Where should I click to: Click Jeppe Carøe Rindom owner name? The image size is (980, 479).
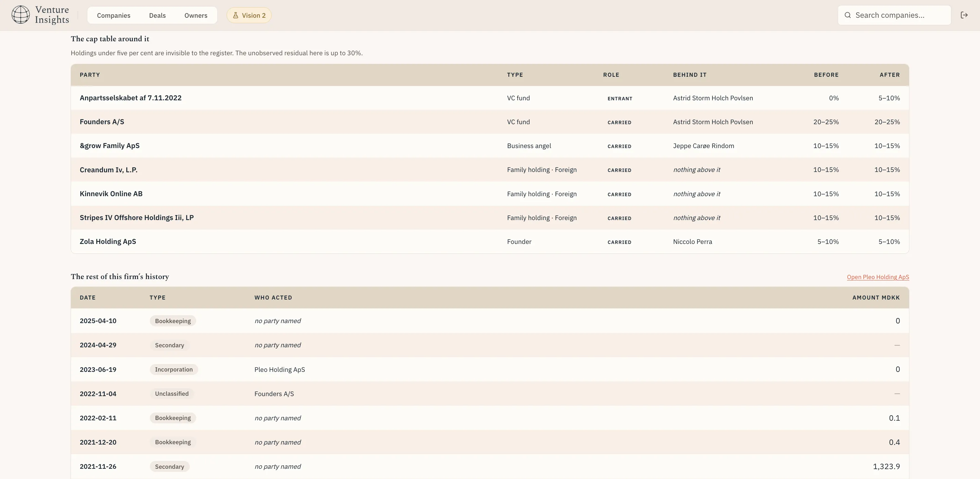pos(703,146)
